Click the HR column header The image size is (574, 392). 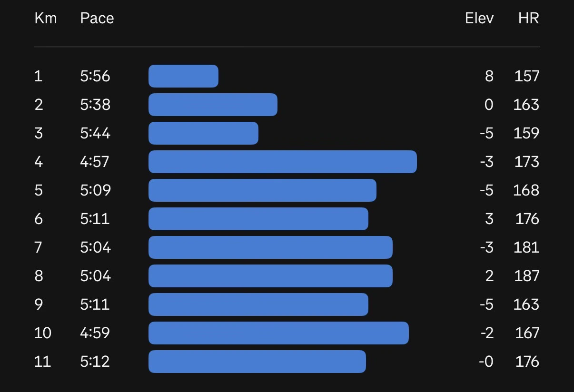point(528,19)
